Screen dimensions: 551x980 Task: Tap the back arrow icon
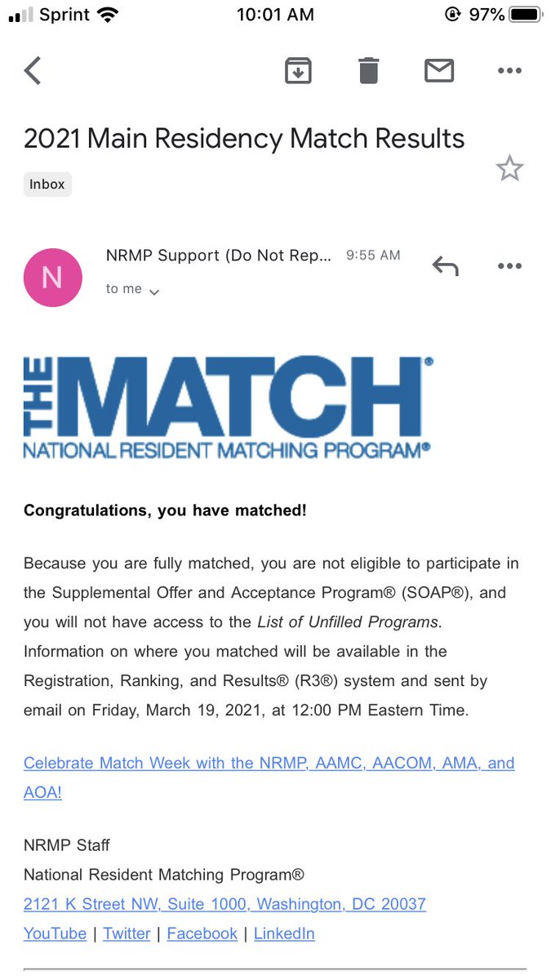[x=33, y=70]
